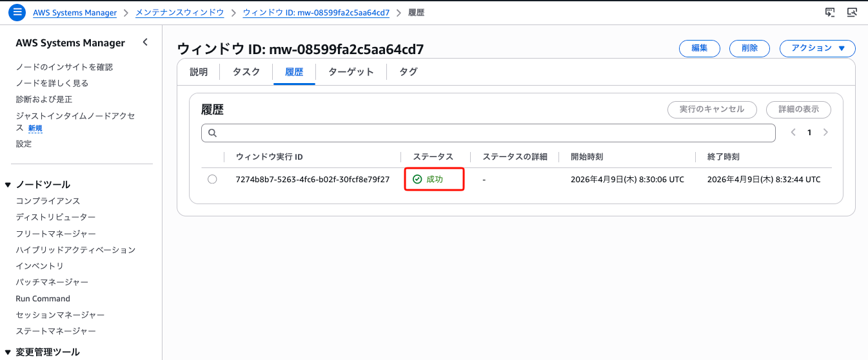The height and width of the screenshot is (360, 868).
Task: Click the search magnifier icon in history
Action: 212,133
